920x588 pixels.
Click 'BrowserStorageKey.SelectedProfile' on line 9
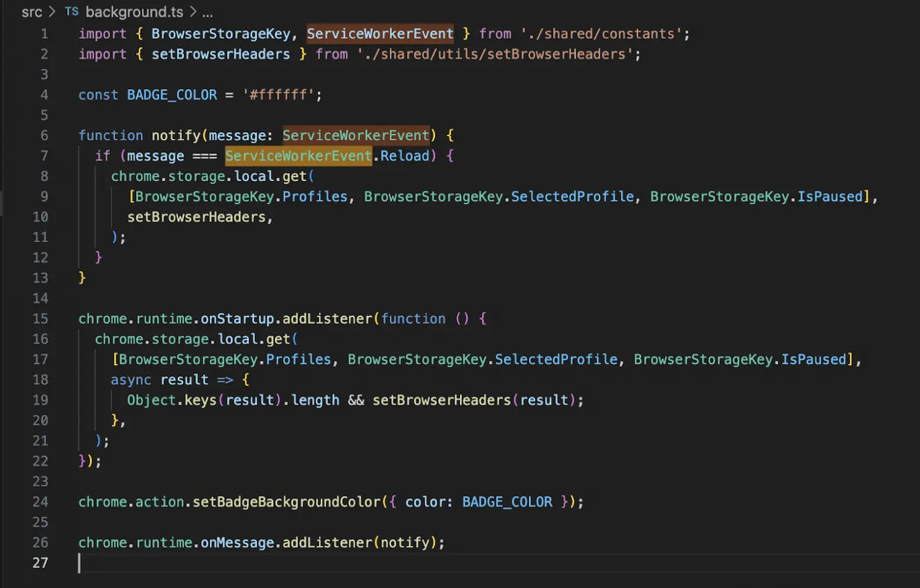point(498,197)
